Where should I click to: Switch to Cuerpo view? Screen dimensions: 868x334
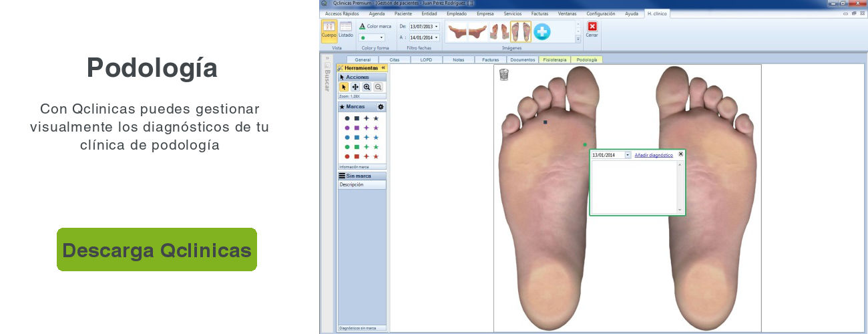point(329,31)
